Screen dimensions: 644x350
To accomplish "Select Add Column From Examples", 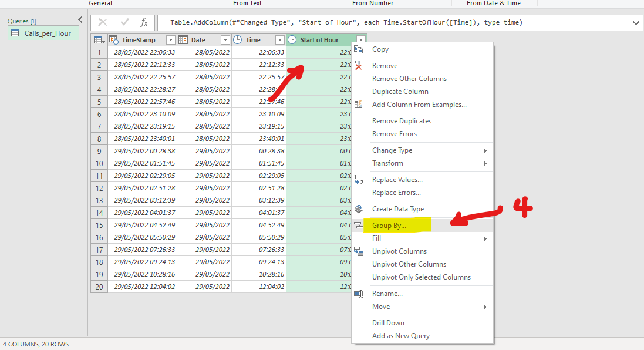I will click(419, 105).
